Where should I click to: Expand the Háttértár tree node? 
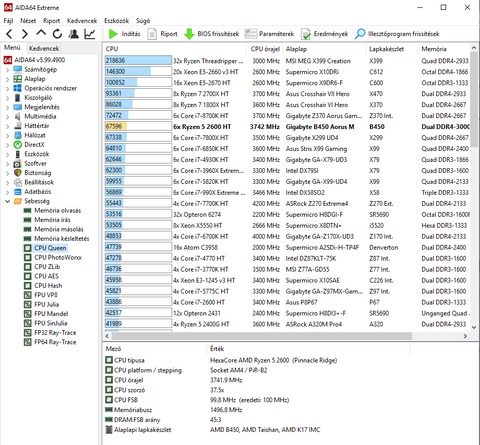(x=7, y=126)
